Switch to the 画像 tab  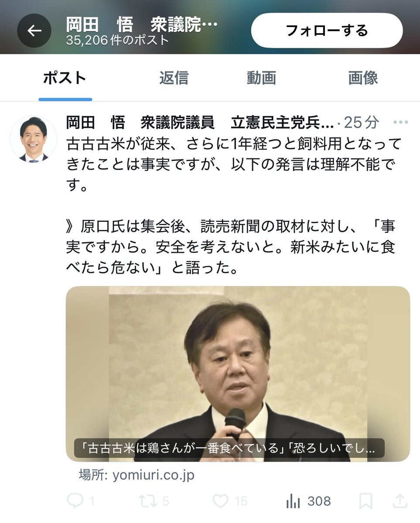pyautogui.click(x=363, y=78)
